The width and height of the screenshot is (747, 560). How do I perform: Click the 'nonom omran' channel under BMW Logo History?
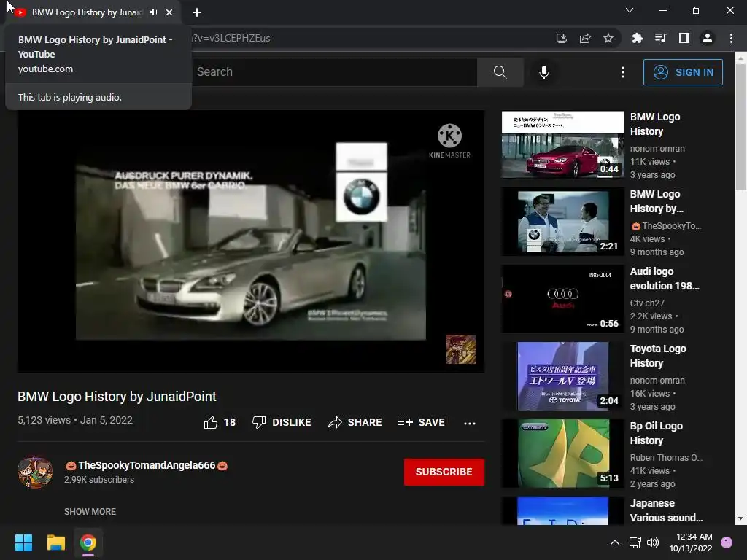[x=657, y=149]
